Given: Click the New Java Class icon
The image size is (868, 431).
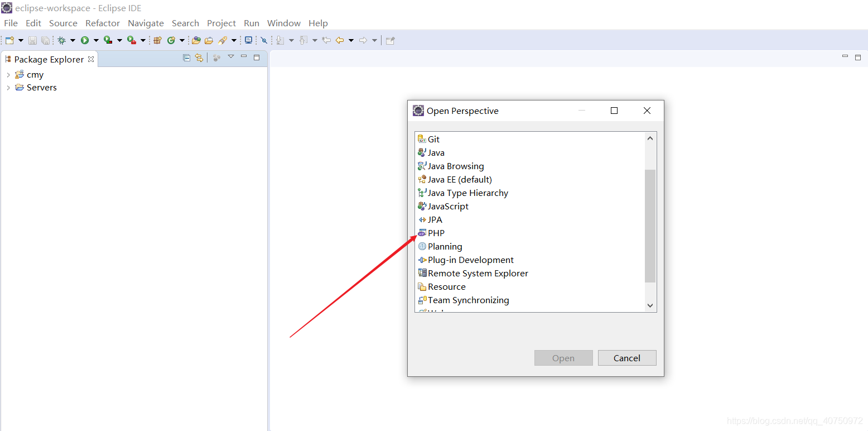Looking at the screenshot, I should tap(171, 40).
